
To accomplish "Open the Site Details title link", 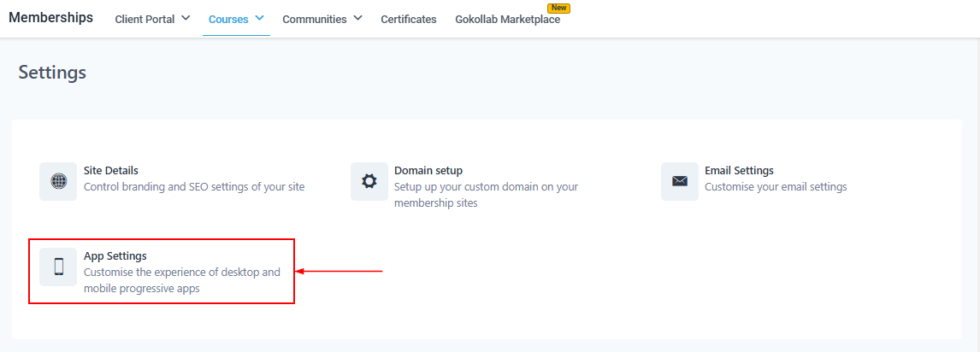I will click(x=111, y=171).
